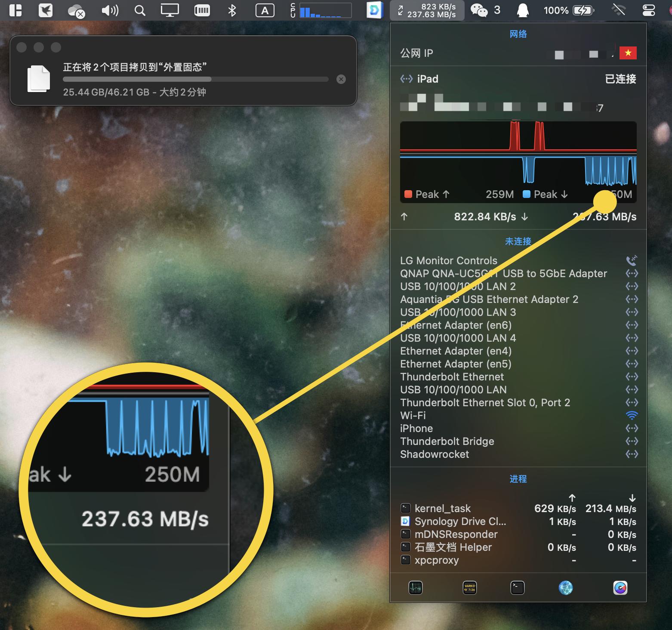
Task: Click the Wi-Fi off status icon
Action: click(619, 10)
